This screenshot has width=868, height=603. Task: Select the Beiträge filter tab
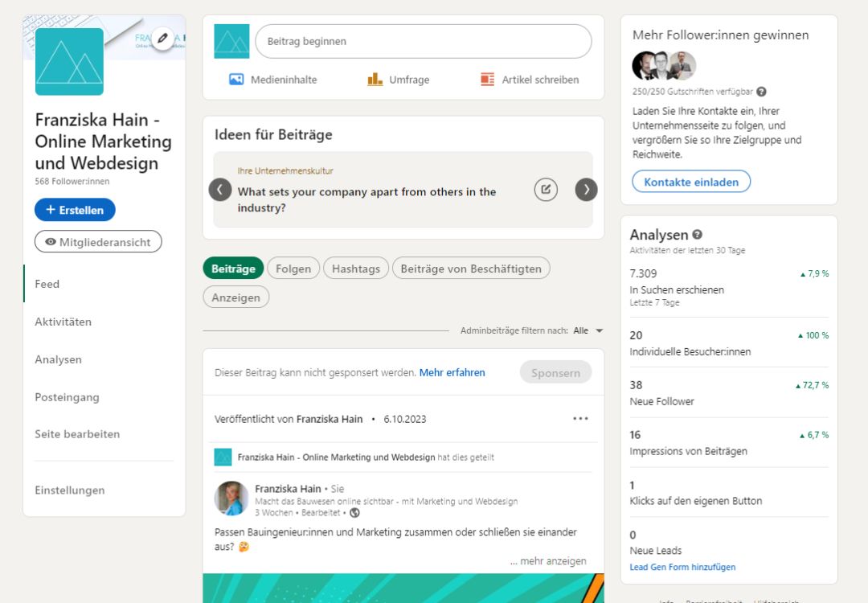click(x=233, y=269)
